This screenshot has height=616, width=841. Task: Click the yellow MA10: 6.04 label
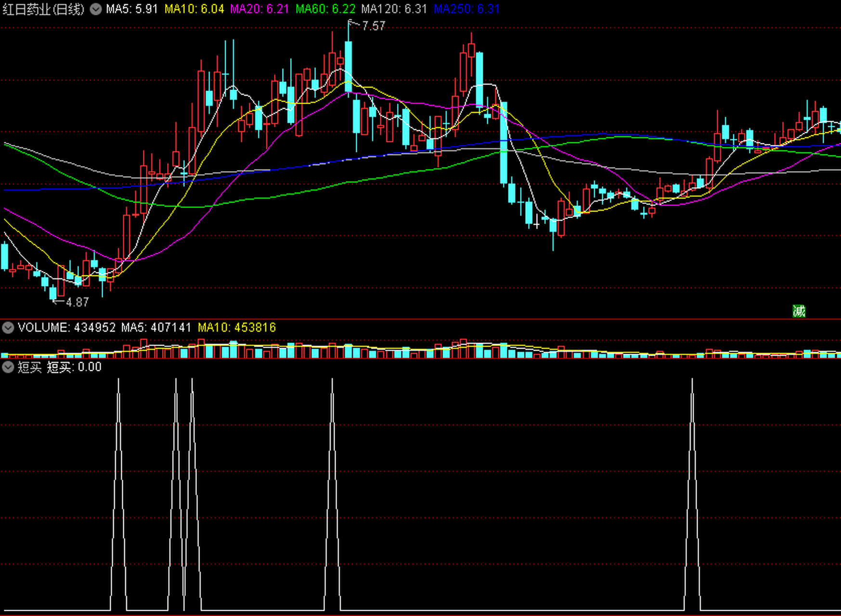tap(194, 9)
